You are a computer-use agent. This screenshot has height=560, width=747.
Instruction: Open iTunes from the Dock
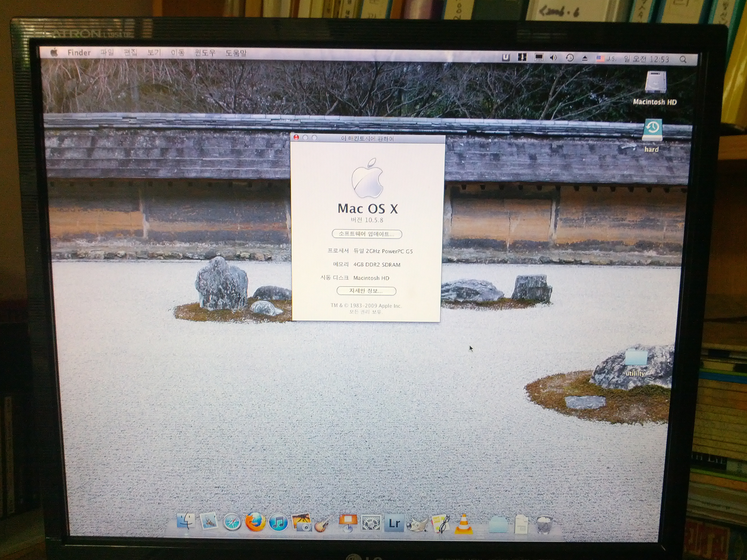coord(278,523)
